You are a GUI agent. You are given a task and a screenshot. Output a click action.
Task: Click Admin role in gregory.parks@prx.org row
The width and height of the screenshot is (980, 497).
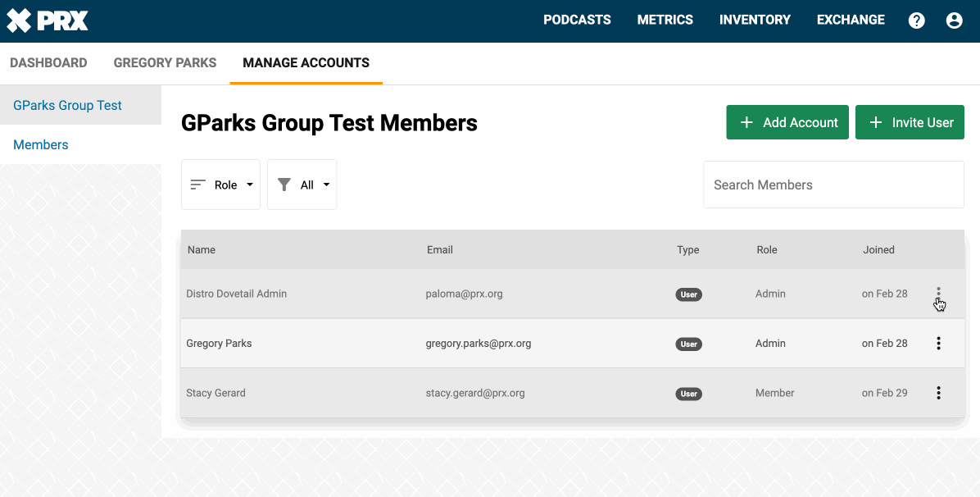770,343
